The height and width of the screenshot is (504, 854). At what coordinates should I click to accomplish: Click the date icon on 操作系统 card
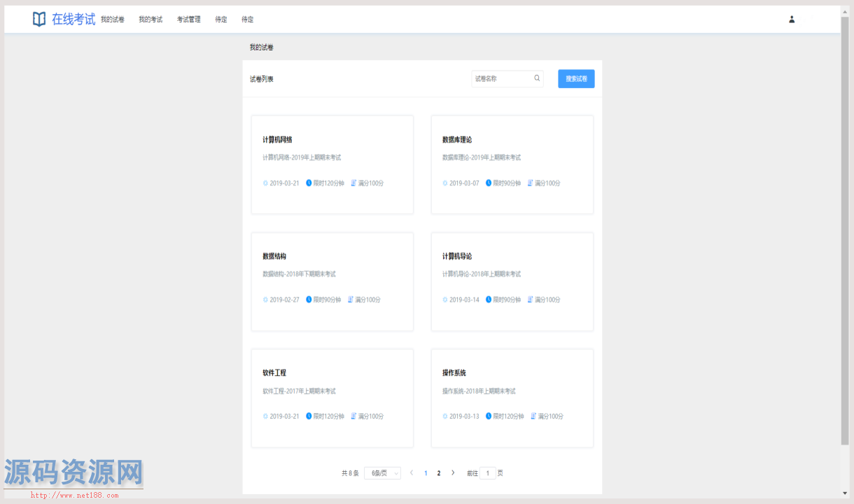tap(445, 416)
